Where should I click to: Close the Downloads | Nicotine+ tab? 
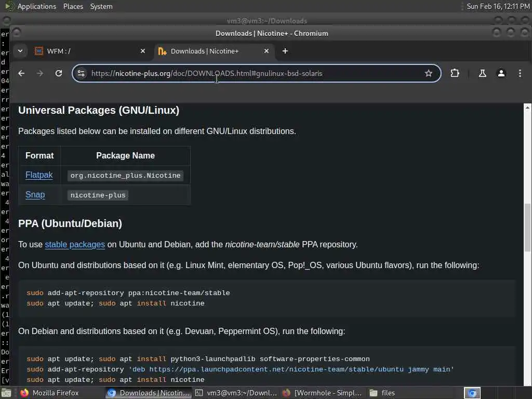pos(267,51)
